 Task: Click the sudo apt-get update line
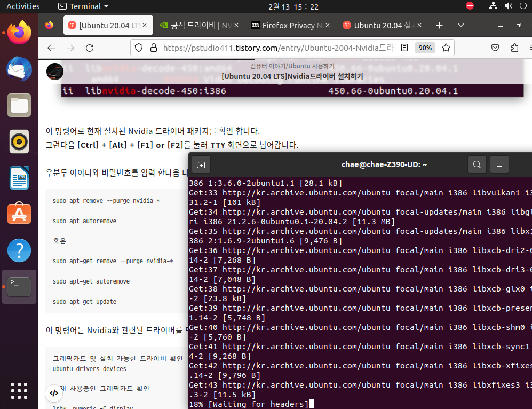(x=84, y=301)
